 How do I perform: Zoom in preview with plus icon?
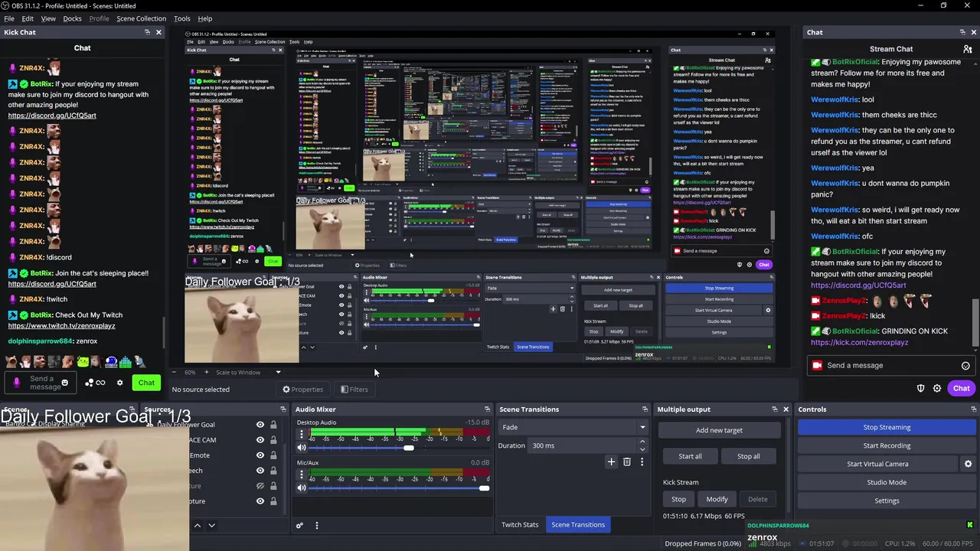pos(206,372)
